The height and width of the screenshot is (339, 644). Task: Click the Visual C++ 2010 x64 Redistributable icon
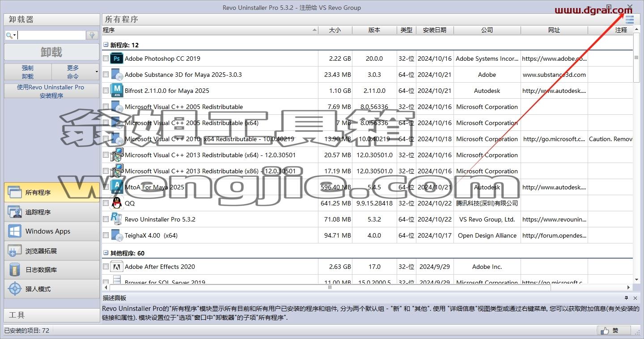point(117,139)
